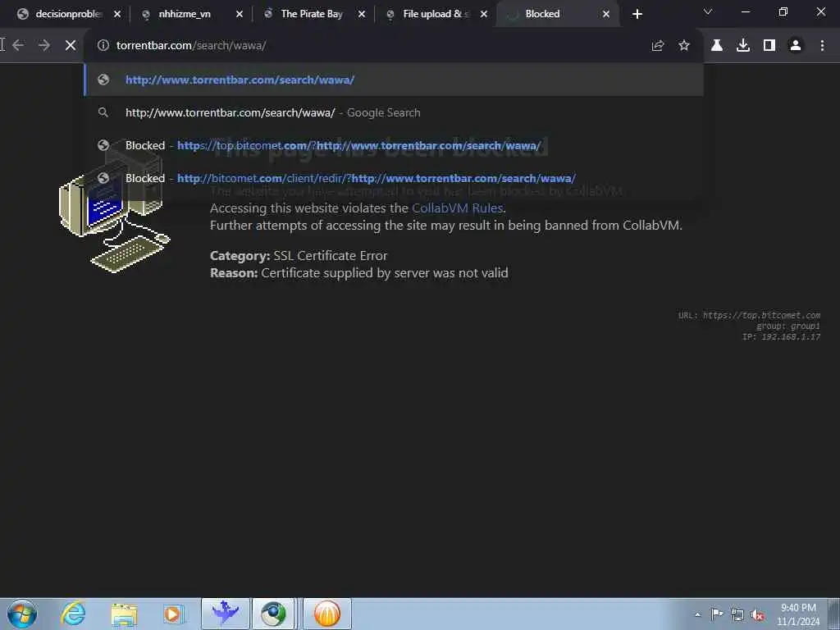The width and height of the screenshot is (840, 630).
Task: Open Windows Media Player on taskbar
Action: tap(173, 614)
